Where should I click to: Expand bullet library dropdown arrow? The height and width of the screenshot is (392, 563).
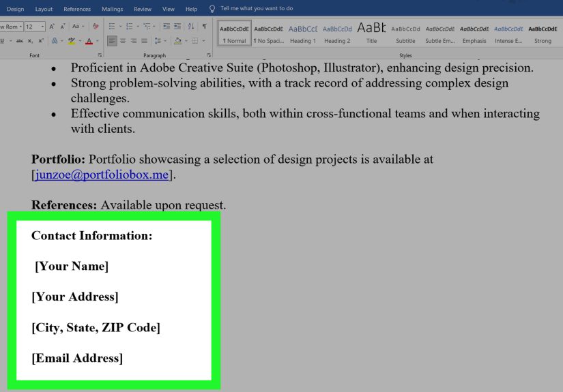(120, 27)
